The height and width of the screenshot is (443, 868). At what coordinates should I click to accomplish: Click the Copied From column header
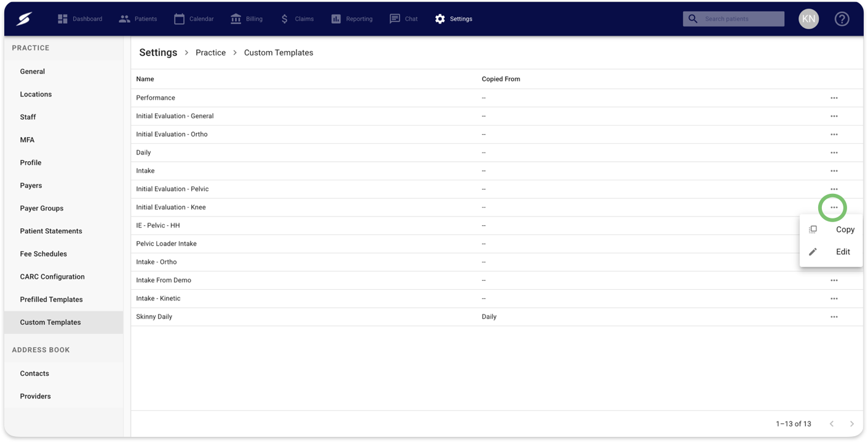(x=501, y=79)
